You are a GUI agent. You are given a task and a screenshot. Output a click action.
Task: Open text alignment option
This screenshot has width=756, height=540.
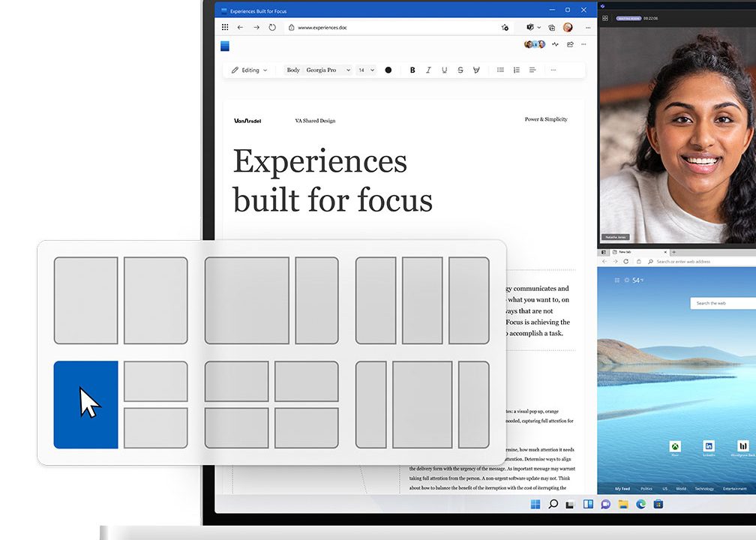[532, 70]
